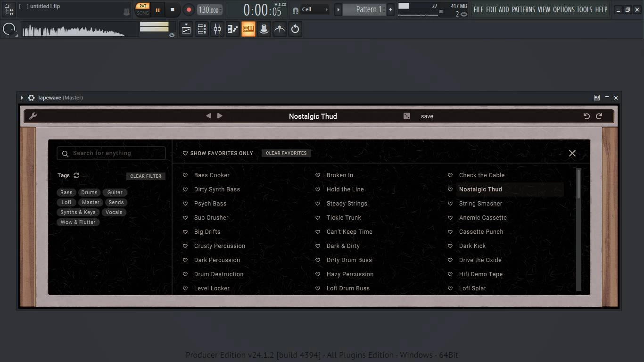Open the Playlist view icon

coord(186,29)
